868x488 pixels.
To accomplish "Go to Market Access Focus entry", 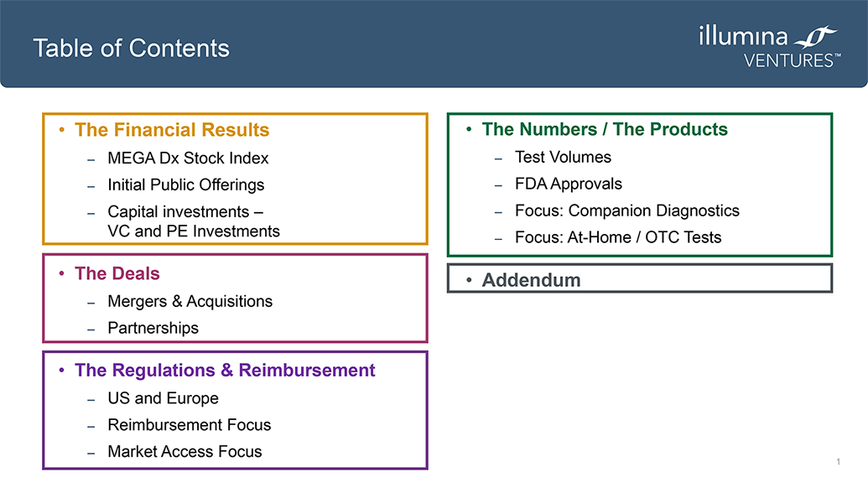I will coord(185,451).
